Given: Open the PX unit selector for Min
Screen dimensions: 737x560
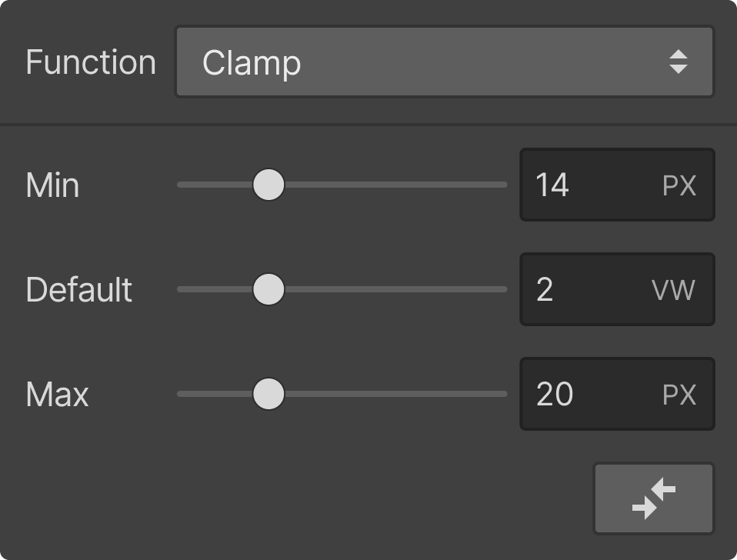Looking at the screenshot, I should click(679, 185).
